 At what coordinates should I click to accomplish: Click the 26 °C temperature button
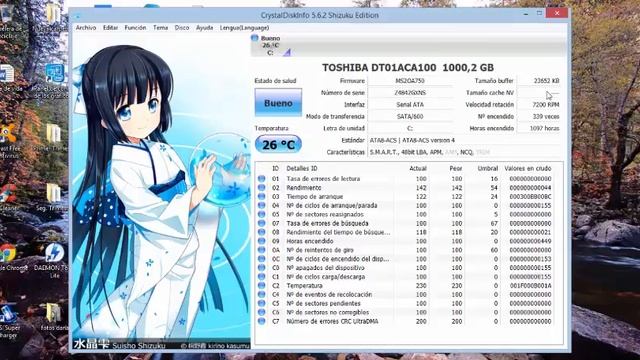(278, 144)
